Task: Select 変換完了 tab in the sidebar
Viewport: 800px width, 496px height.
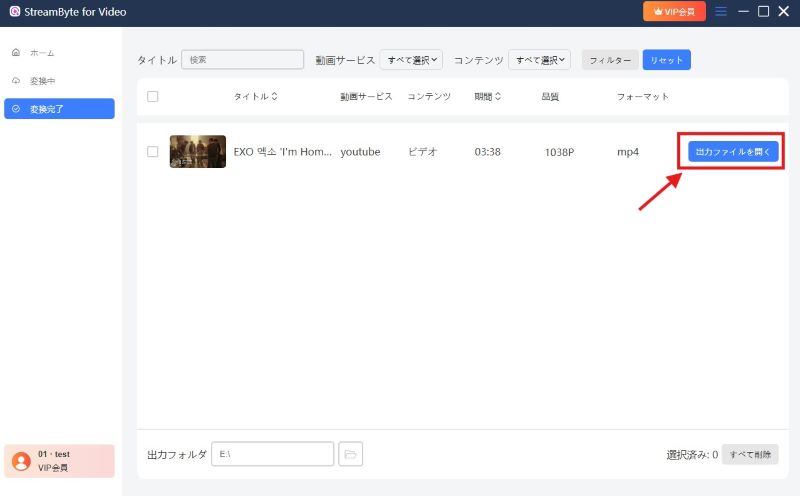Action: (59, 109)
